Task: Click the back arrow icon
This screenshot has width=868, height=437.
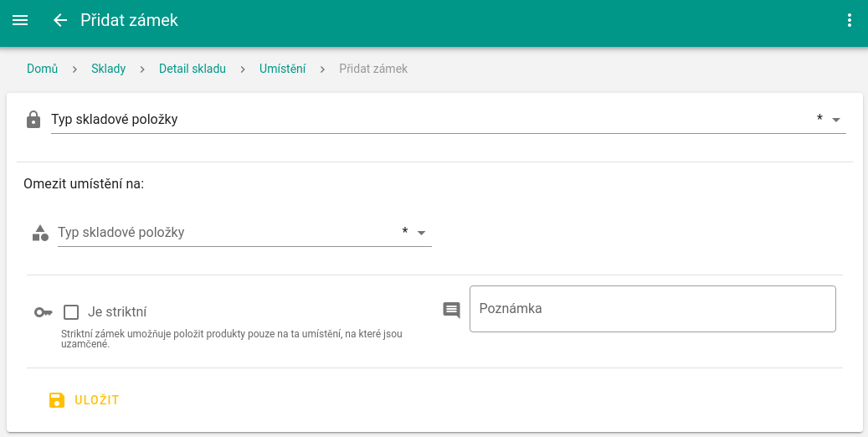Action: coord(60,20)
